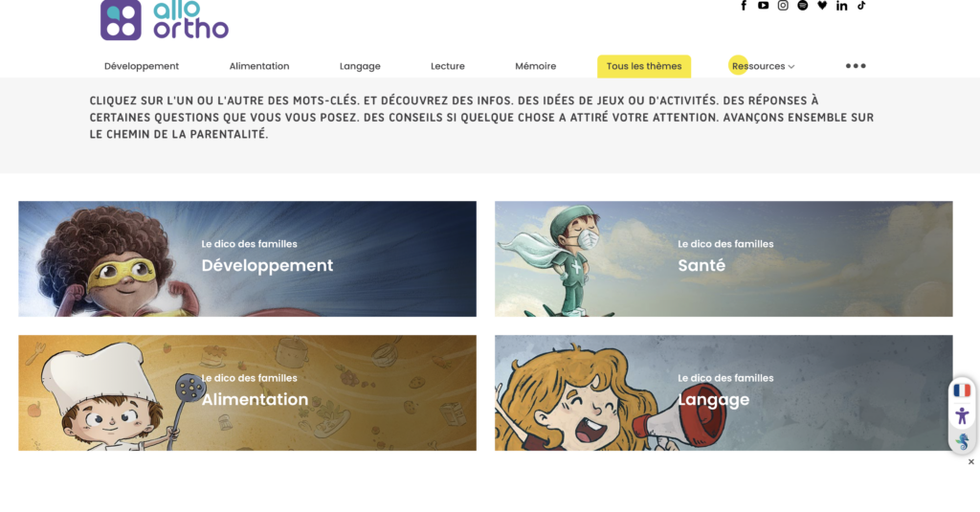Click the seahorse widget icon
This screenshot has width=980, height=512.
coord(963,441)
